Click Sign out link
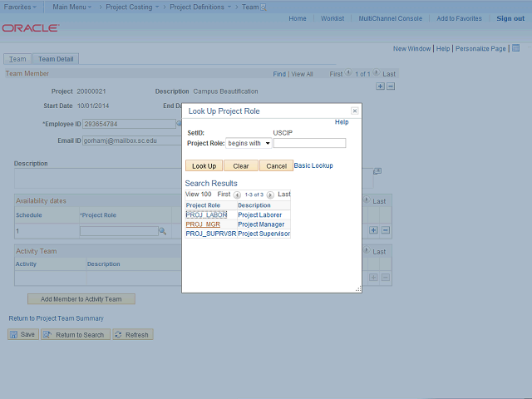532x399 pixels. pyautogui.click(x=510, y=18)
